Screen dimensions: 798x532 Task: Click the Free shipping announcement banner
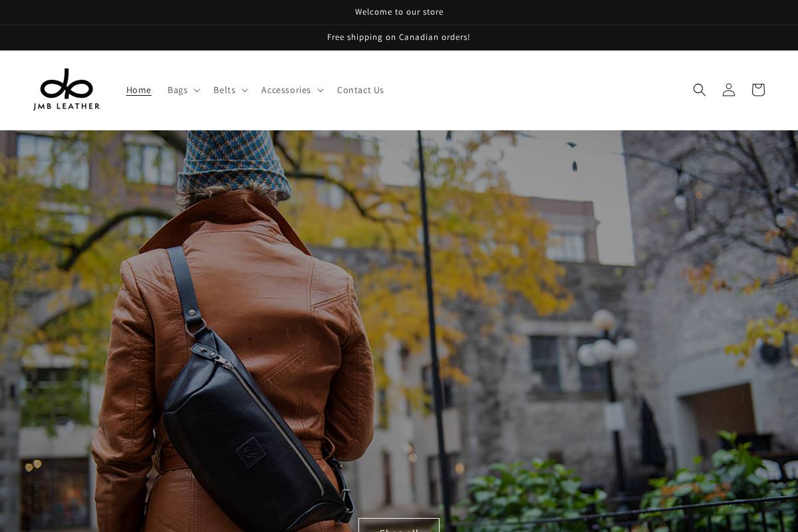point(399,37)
